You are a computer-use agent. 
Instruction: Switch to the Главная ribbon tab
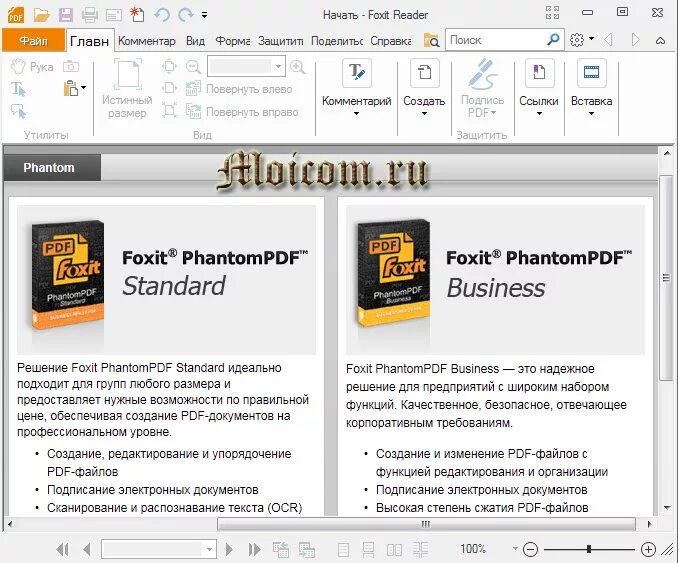pos(90,41)
